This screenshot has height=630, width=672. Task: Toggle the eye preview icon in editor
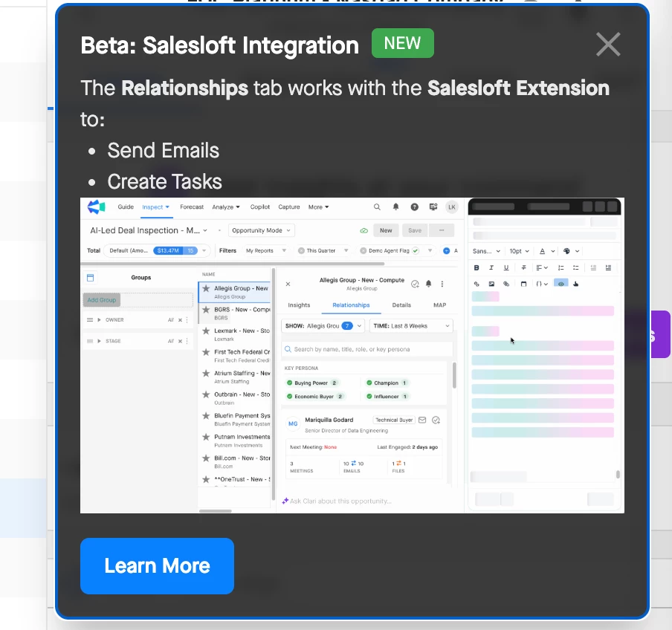tap(561, 284)
